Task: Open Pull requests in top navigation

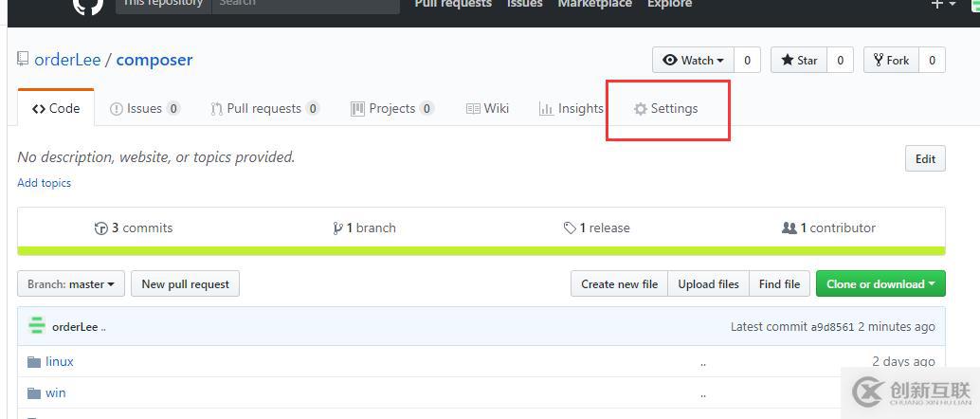Action: click(453, 4)
